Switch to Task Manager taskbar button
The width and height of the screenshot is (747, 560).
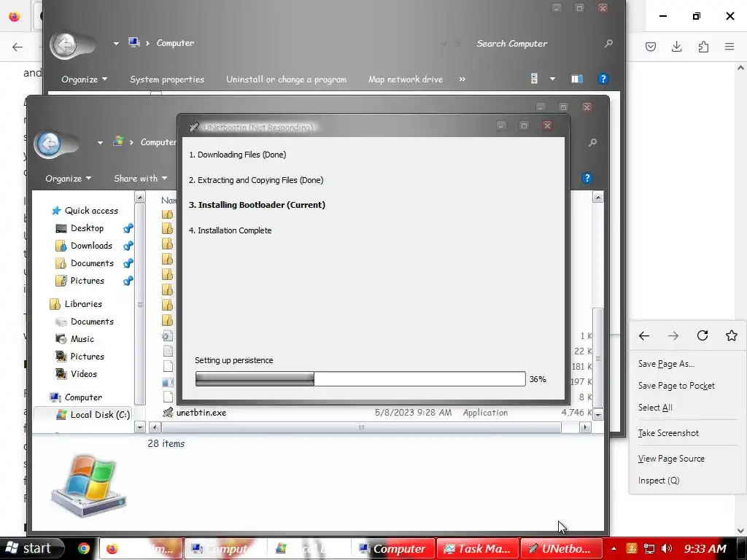click(477, 548)
